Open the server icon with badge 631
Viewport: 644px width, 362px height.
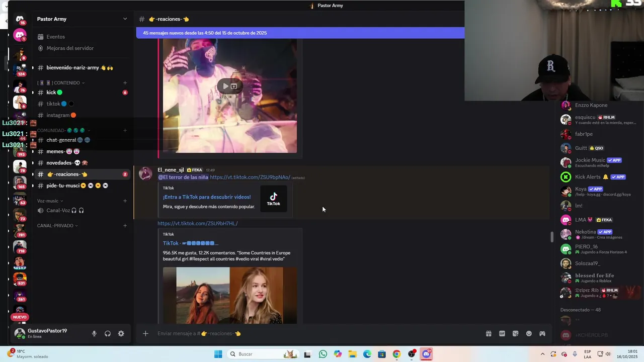[20, 279]
